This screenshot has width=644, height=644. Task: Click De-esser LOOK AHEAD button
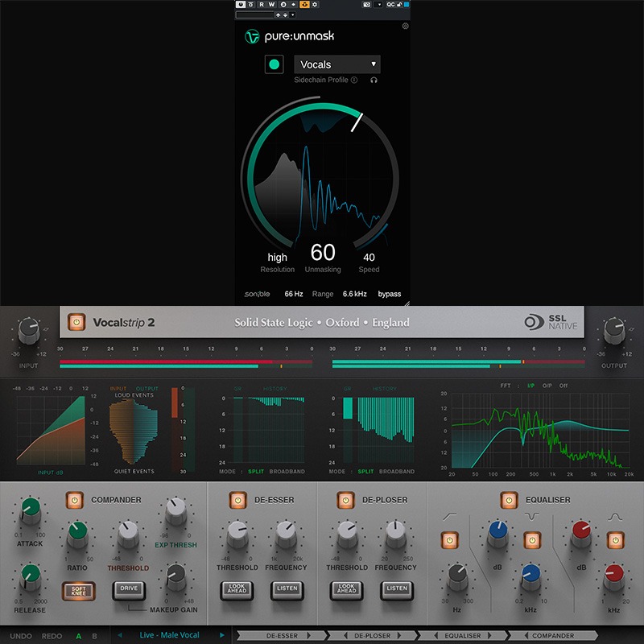click(x=237, y=590)
